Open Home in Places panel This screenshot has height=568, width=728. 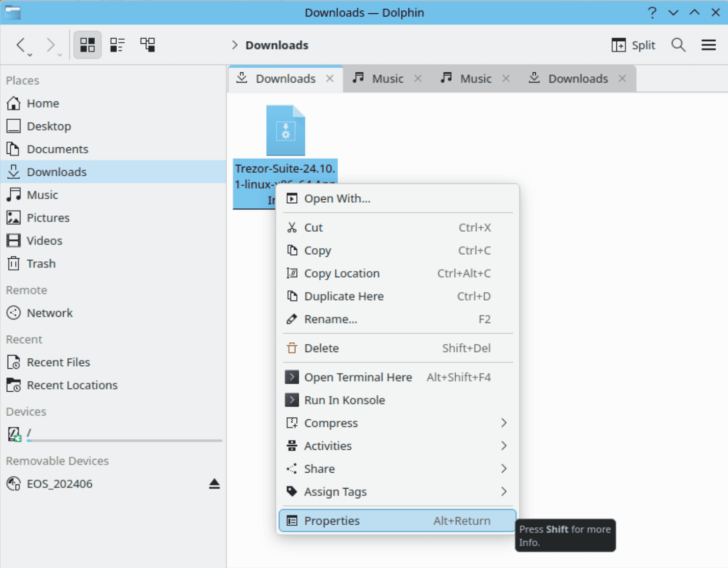click(x=113, y=103)
